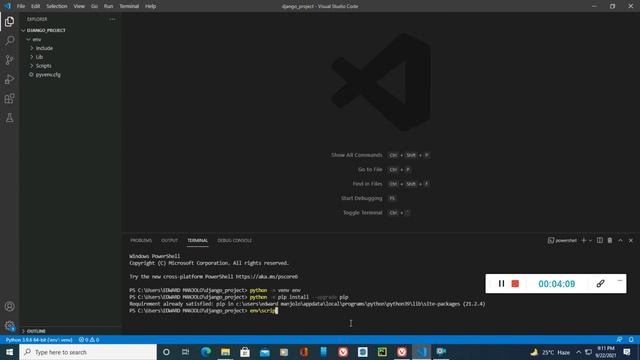
Task: Open the File menu
Action: [x=21, y=6]
